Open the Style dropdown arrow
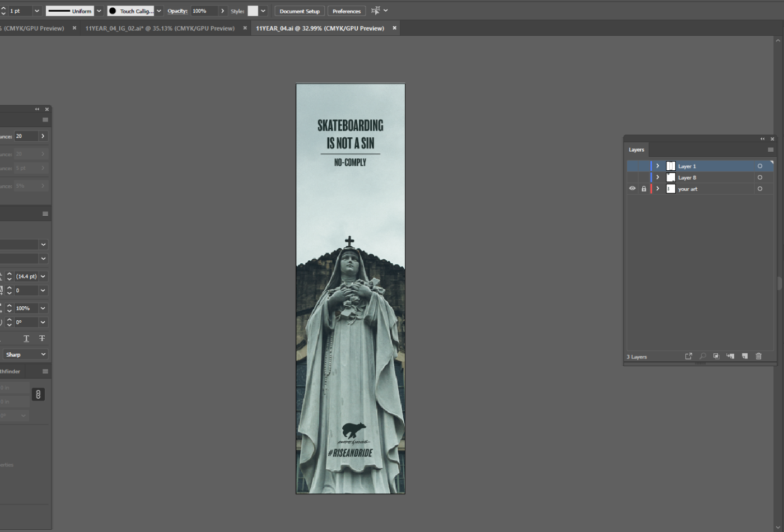The image size is (784, 532). click(x=263, y=11)
